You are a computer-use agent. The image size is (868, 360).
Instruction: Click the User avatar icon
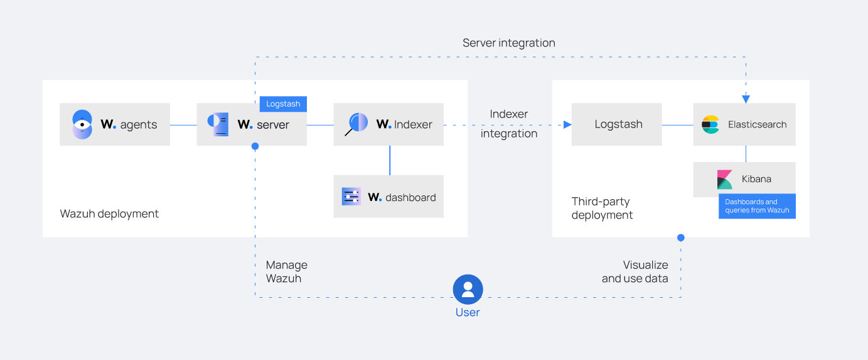pos(468,290)
